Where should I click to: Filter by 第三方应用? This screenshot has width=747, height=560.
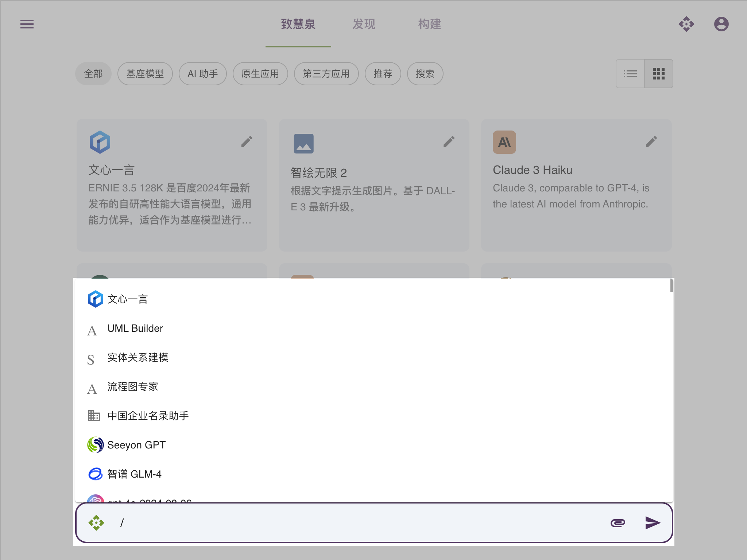coord(326,74)
